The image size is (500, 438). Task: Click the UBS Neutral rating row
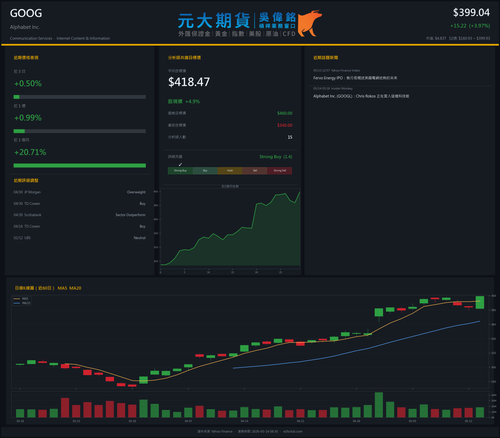(80, 238)
